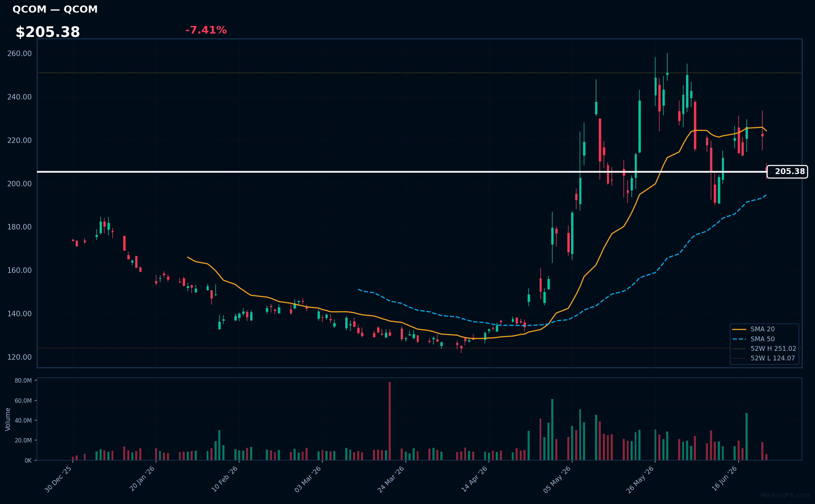Click the 200.00 price axis label
This screenshot has width=815, height=504.
tap(20, 184)
